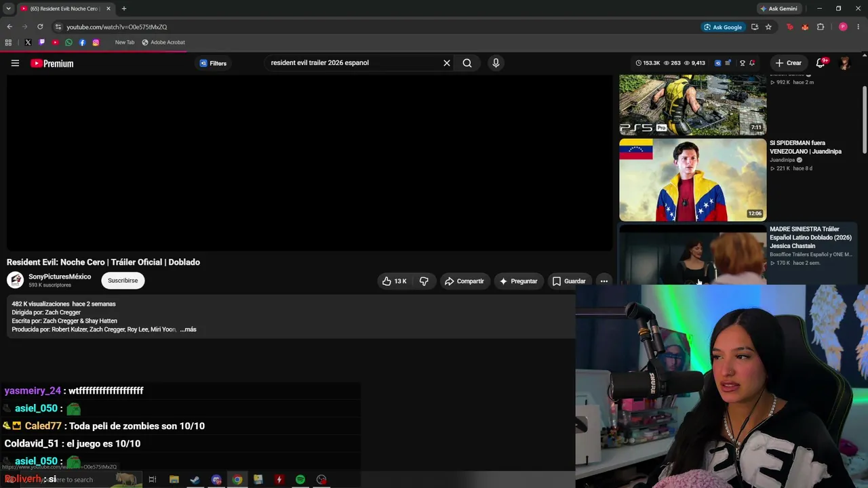868x488 pixels.
Task: Open Chrome three-dot menu
Action: [858, 27]
